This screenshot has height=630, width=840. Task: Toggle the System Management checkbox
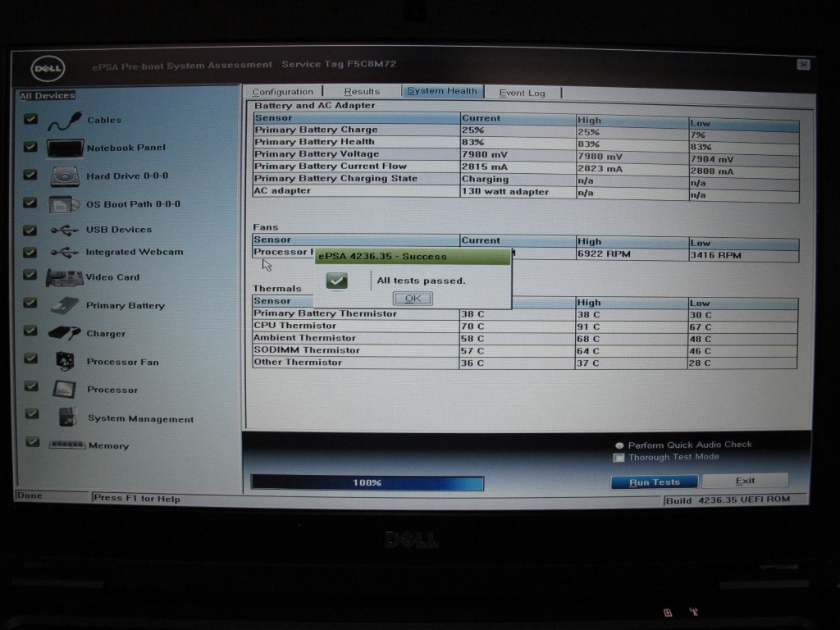click(32, 413)
